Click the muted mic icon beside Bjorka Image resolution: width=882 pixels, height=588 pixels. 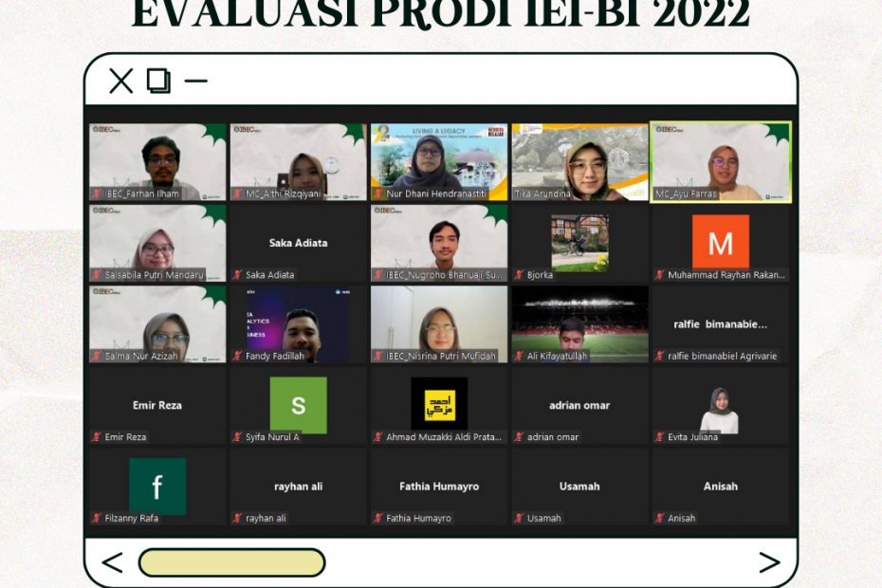click(519, 275)
